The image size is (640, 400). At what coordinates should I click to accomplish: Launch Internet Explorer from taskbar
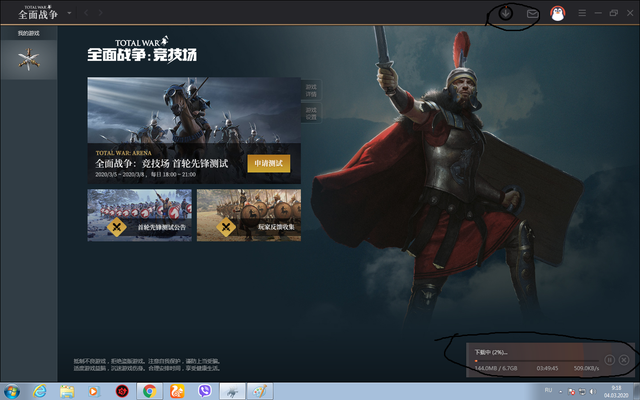[x=40, y=391]
